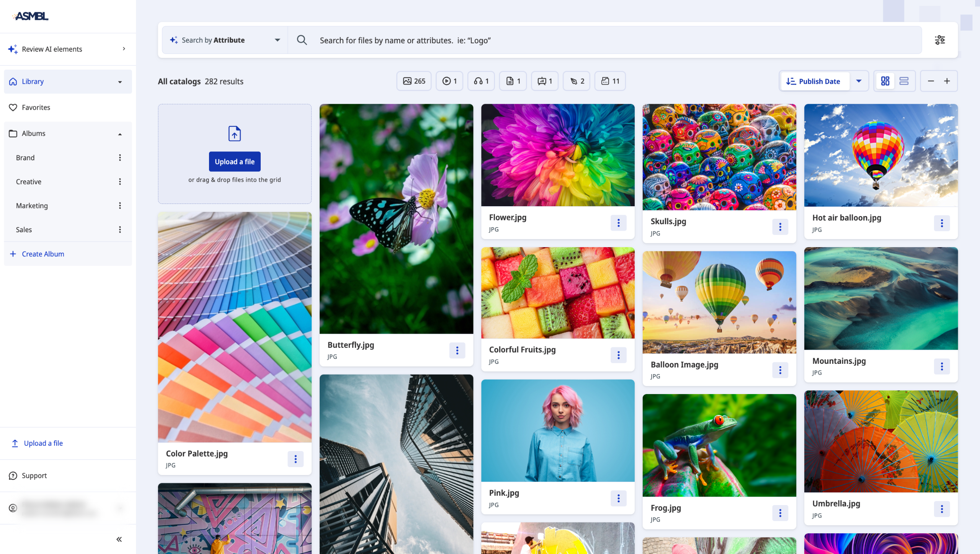Open the Search by Attribute dropdown
Viewport: 980px width, 554px height.
(x=225, y=40)
